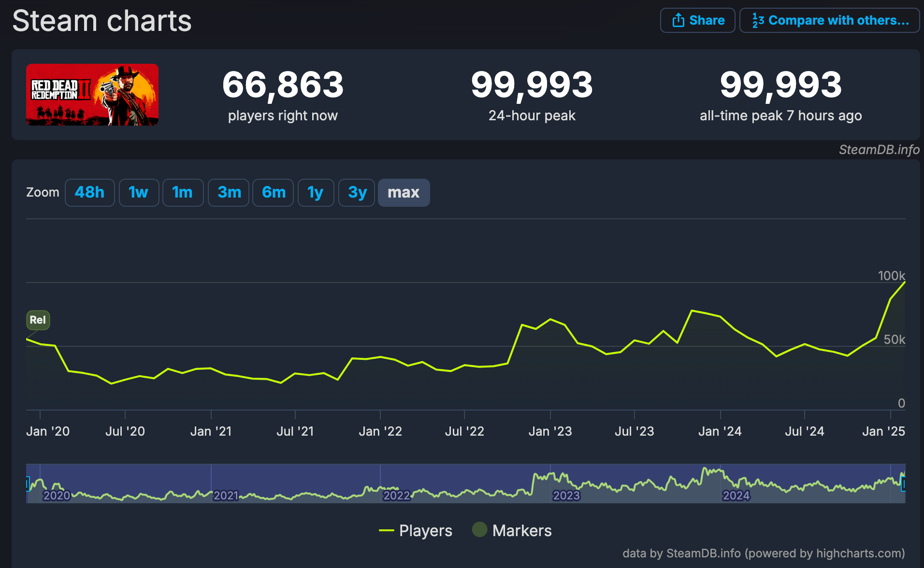Screen dimensions: 924x568
Task: Open the SteamDB.info credit link
Action: pyautogui.click(x=879, y=150)
